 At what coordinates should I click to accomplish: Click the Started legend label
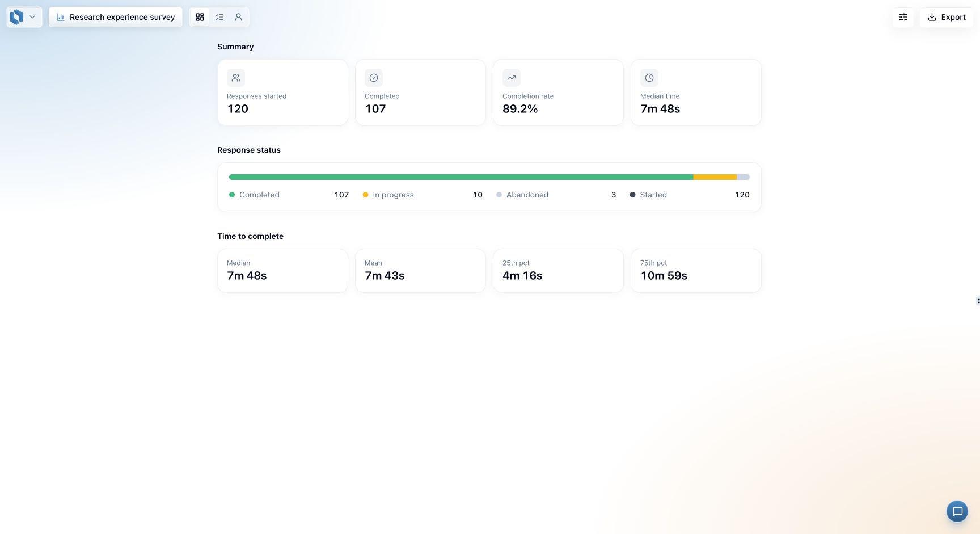653,195
